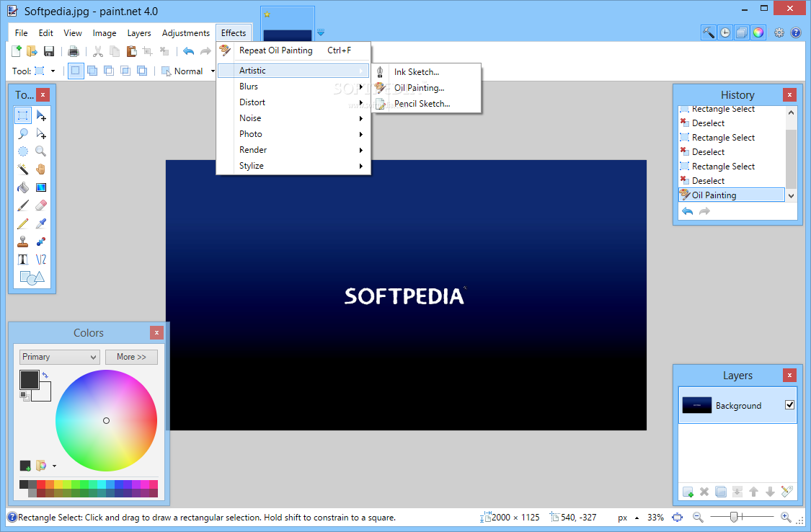The image size is (811, 532).
Task: Click zoom in magnifier in status bar
Action: tap(786, 517)
